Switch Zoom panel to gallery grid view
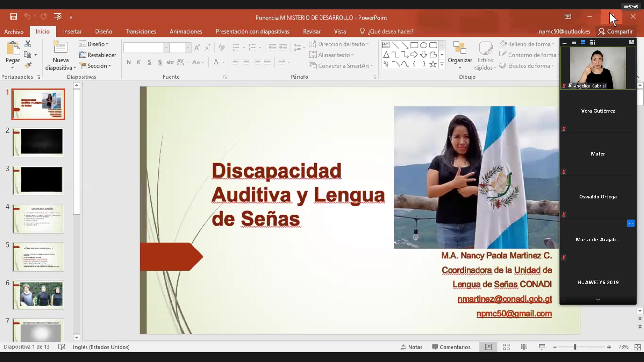Screen dimensions: 644x362 [593, 42]
